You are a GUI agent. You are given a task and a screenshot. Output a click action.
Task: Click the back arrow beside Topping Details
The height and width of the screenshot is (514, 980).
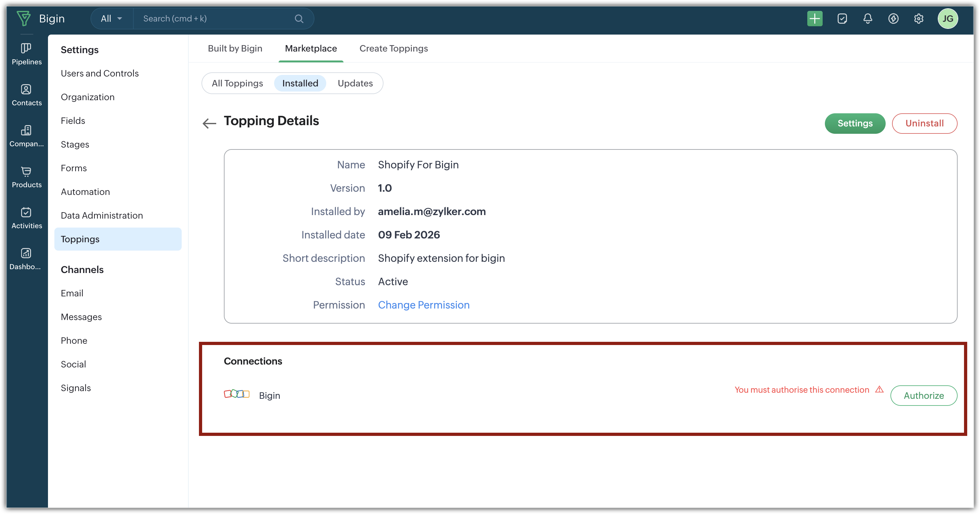point(209,123)
